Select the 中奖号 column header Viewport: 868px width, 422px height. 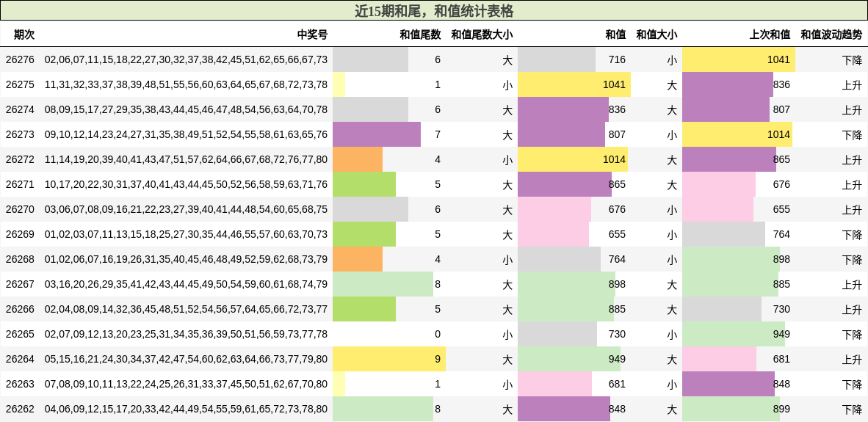[x=312, y=34]
